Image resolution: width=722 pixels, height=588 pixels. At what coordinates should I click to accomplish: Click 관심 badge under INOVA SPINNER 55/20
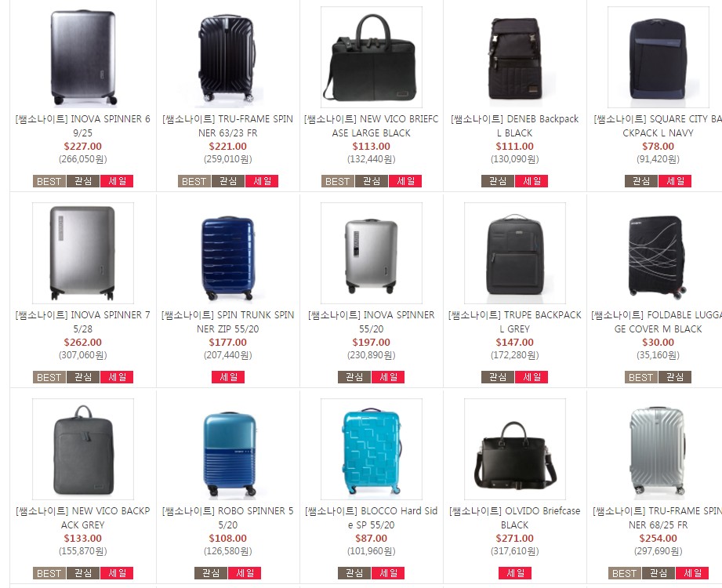tap(354, 377)
